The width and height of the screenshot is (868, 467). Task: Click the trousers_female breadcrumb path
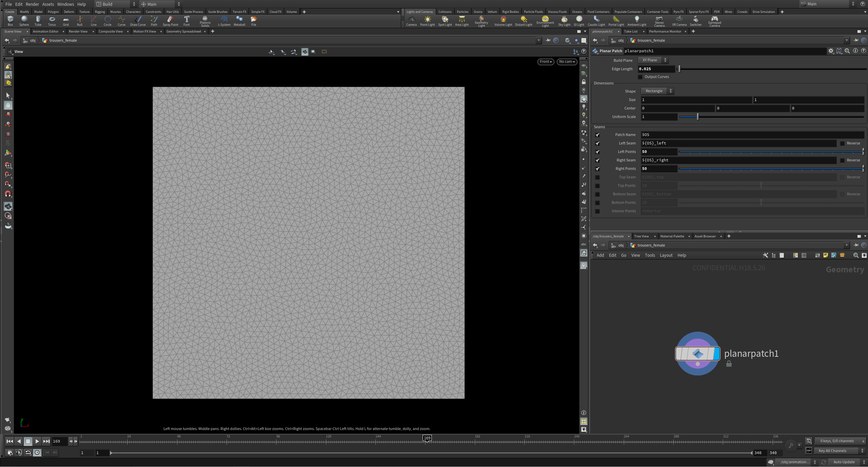pyautogui.click(x=63, y=40)
